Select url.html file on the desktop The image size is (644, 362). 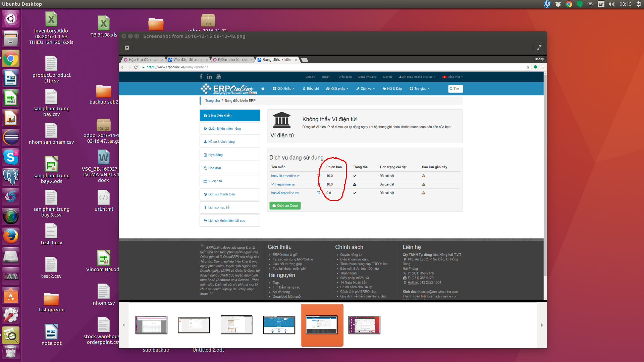(x=104, y=201)
